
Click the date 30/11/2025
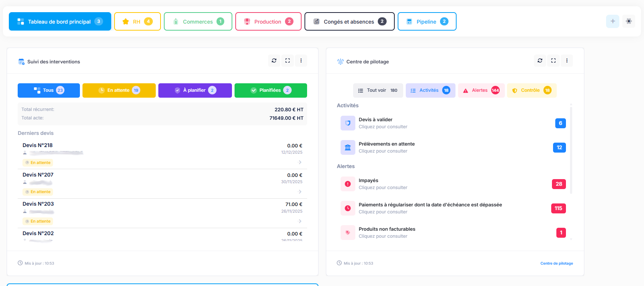[x=292, y=182]
